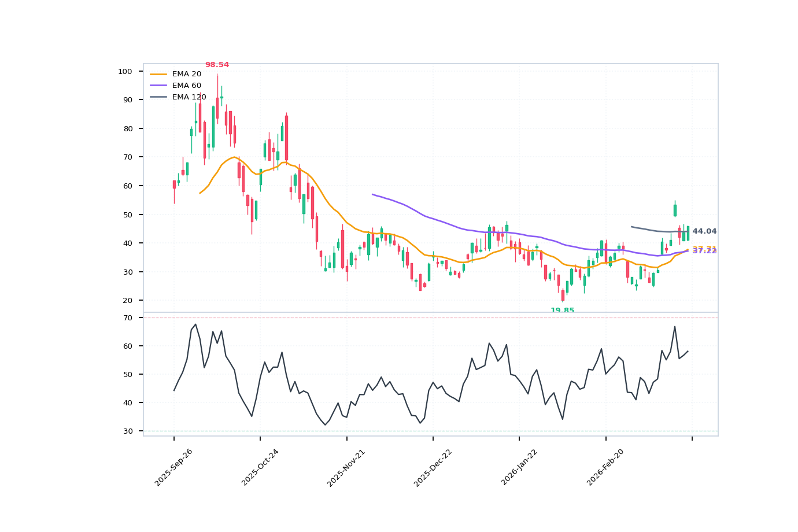Click the pink dashed RSI overbought line at 70
798x532 pixels.
[x=405, y=317]
